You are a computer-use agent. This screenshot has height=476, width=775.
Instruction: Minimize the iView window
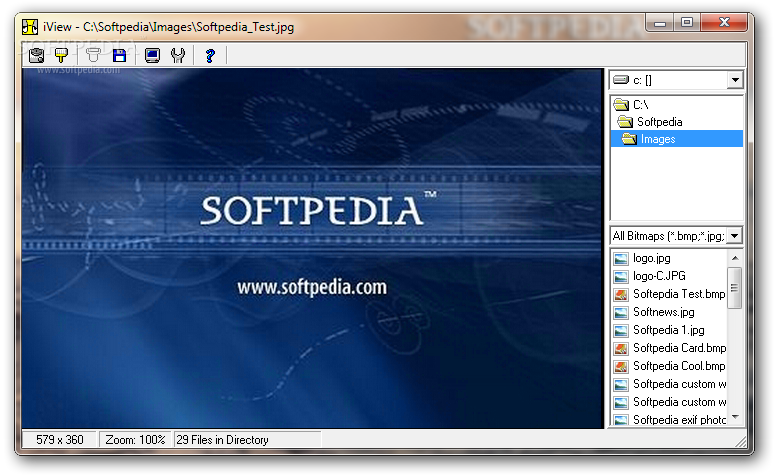coord(660,22)
